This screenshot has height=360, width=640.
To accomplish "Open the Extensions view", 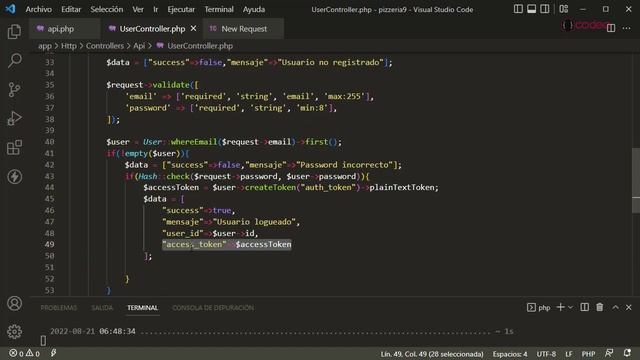I will [x=14, y=147].
